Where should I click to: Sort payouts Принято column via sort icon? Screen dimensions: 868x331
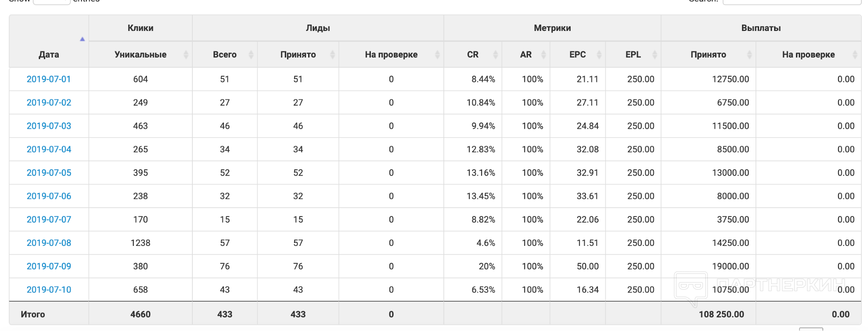pyautogui.click(x=749, y=55)
